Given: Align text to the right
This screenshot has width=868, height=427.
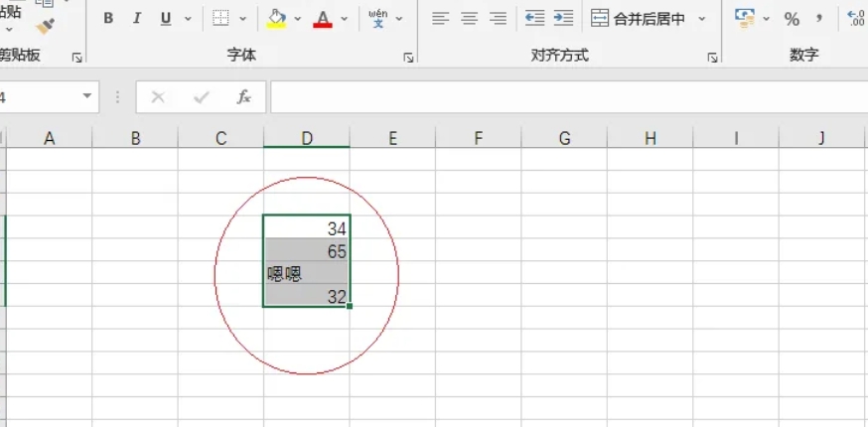Looking at the screenshot, I should 499,18.
